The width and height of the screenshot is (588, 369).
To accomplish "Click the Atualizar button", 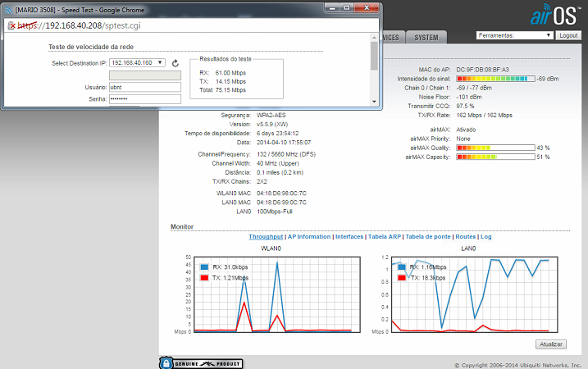I will click(x=552, y=344).
